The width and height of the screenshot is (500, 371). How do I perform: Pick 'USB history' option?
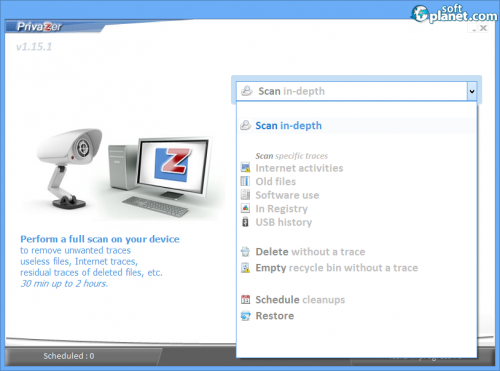(284, 222)
